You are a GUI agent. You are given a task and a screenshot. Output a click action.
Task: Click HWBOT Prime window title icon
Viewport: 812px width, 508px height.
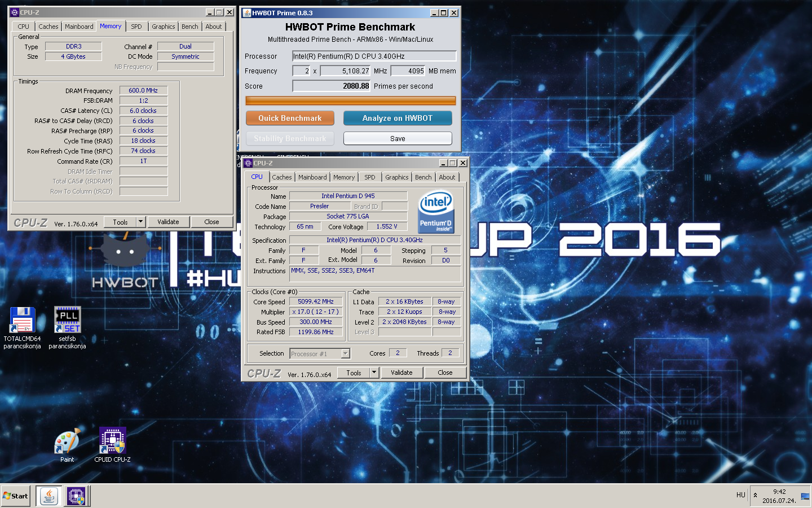pyautogui.click(x=246, y=12)
